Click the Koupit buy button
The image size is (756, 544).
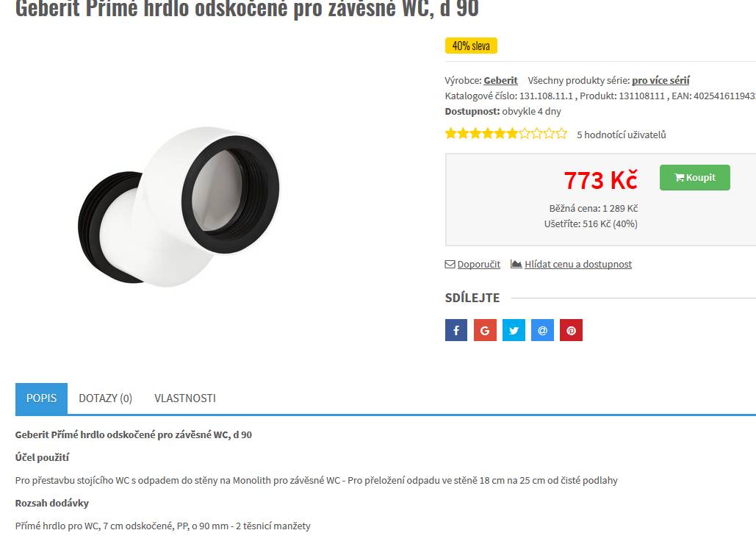click(695, 177)
